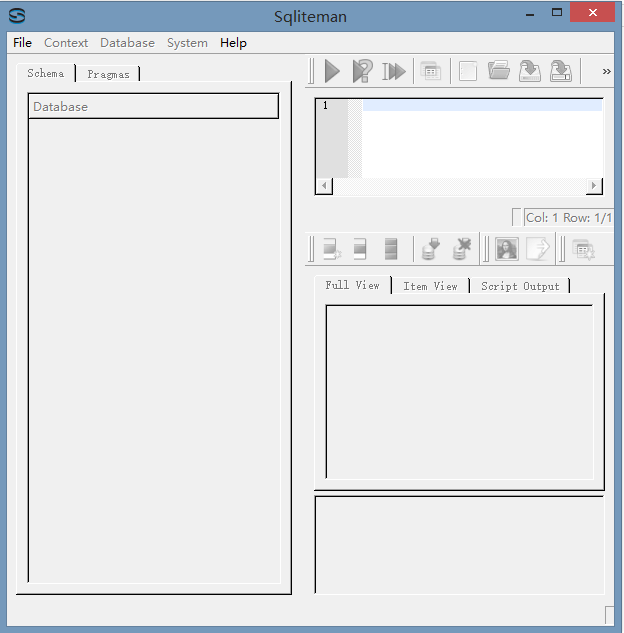624x633 pixels.
Task: Click the Database column header in schema tree
Action: [153, 107]
